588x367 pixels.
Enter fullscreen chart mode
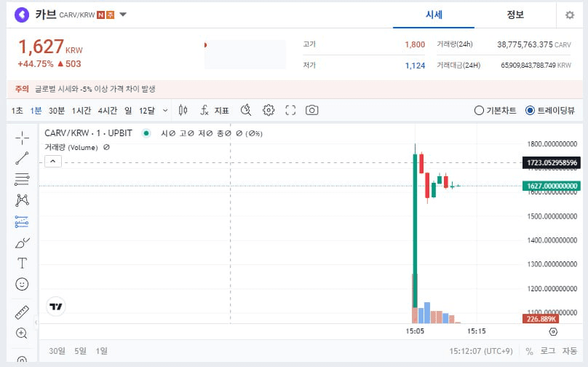pos(290,111)
